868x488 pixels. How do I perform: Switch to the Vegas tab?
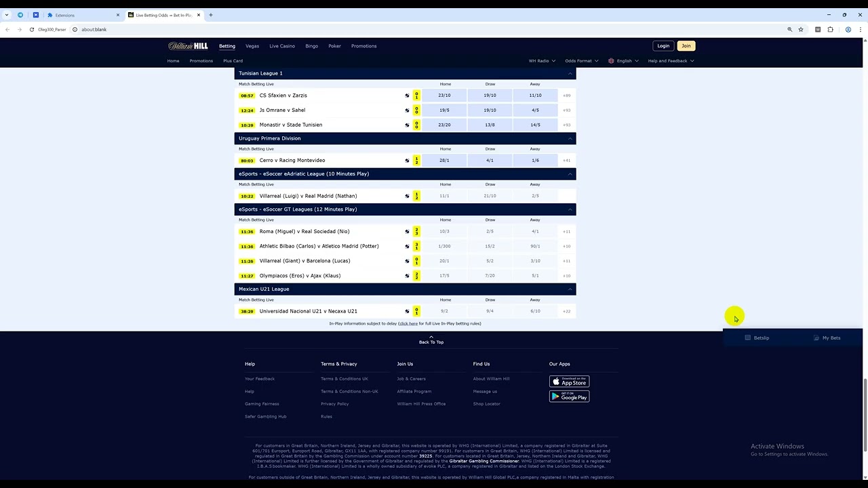pyautogui.click(x=252, y=46)
